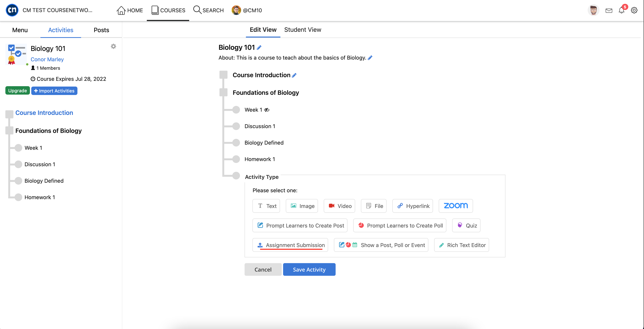Open the settings gear in top bar
The height and width of the screenshot is (329, 644).
tap(634, 11)
